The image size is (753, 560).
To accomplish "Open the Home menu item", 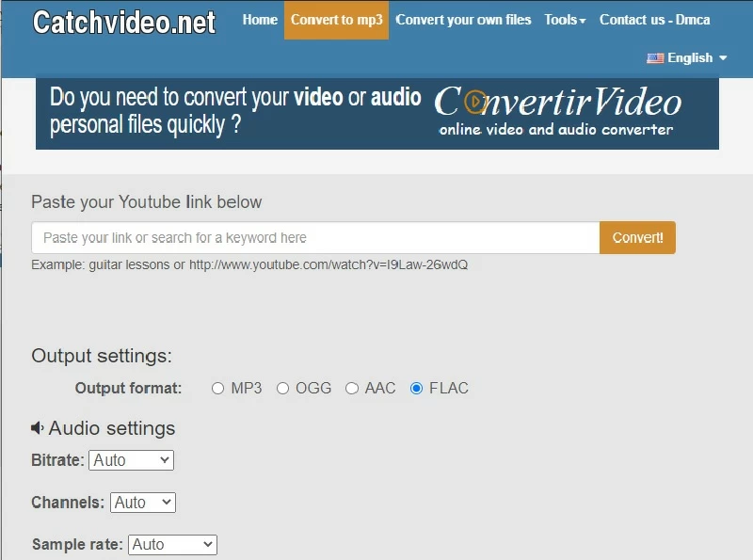I will [x=260, y=20].
